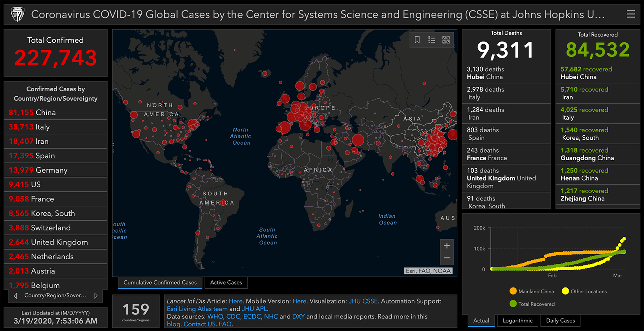Click 57,682 recovered Hubei China row

tap(598, 73)
